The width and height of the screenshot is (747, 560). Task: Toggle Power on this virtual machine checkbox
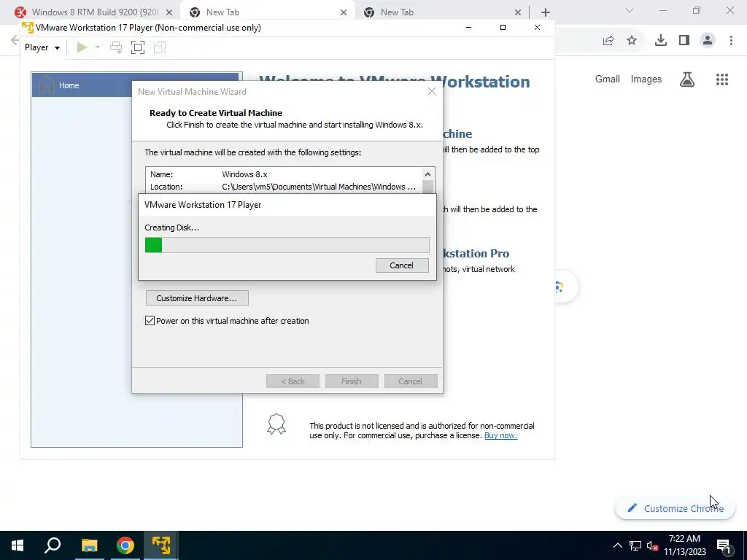click(x=150, y=321)
